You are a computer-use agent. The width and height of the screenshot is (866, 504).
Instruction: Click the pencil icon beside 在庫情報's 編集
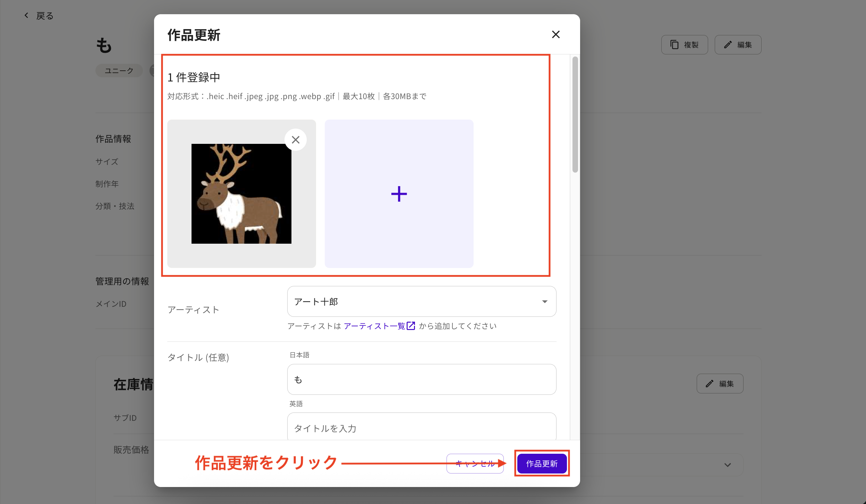tap(709, 383)
